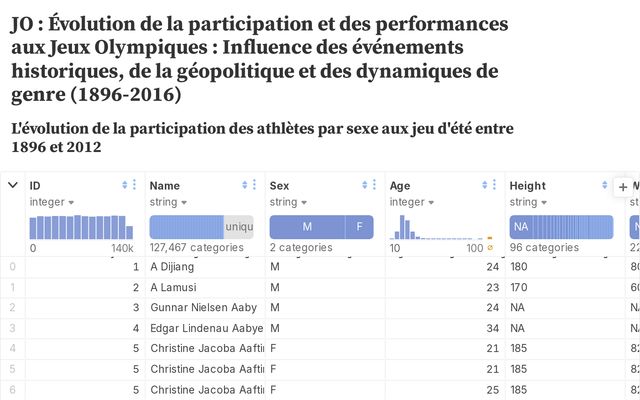Image resolution: width=640 pixels, height=400 pixels.
Task: Open the ID column options menu
Action: tap(135, 185)
